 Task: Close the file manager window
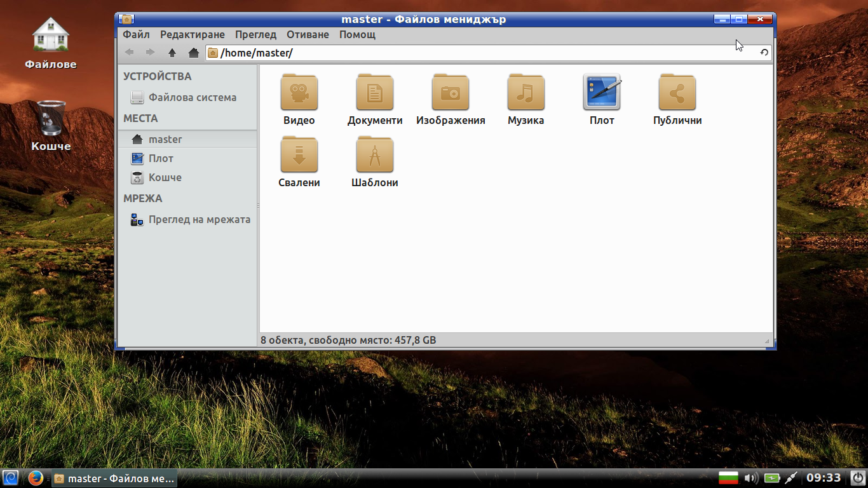click(760, 19)
